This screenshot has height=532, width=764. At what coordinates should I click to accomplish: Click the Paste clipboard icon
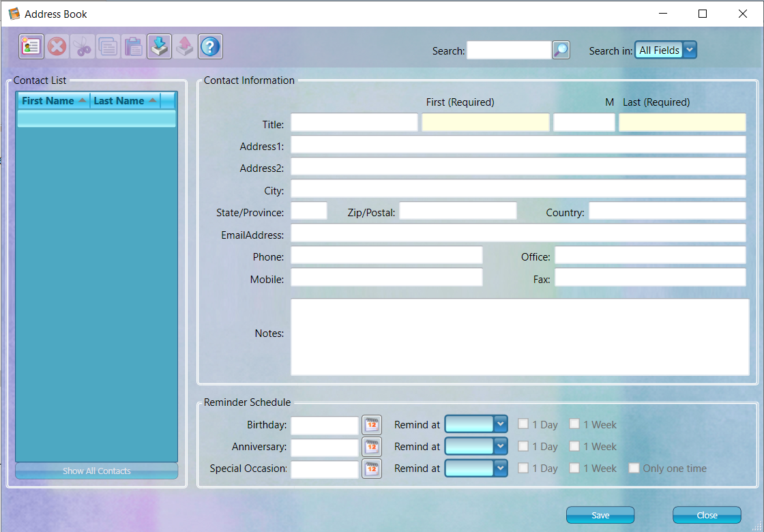pyautogui.click(x=133, y=47)
